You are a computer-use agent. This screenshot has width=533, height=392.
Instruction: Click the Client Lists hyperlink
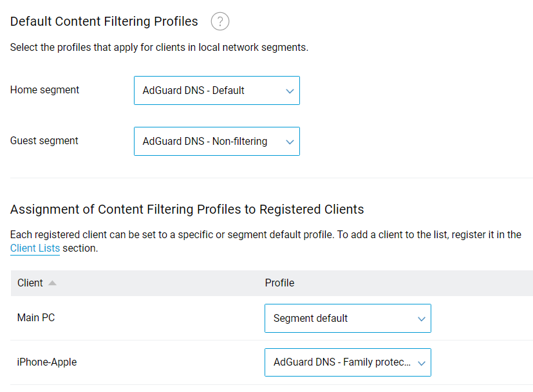point(35,248)
